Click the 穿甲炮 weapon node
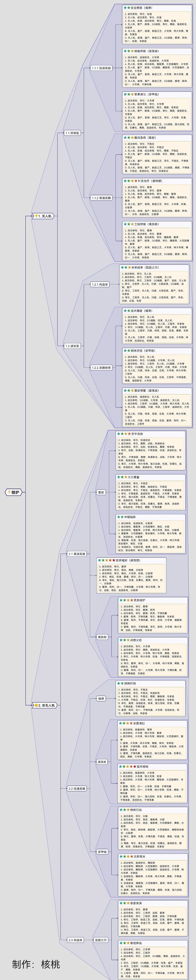Screen dimensions: 196x980 click(102, 851)
